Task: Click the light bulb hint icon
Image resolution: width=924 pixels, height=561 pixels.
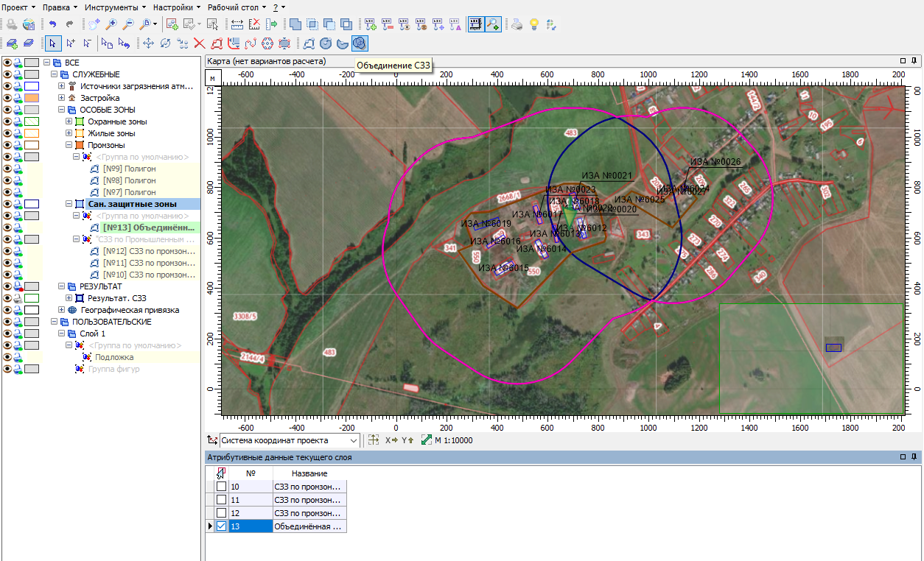Action: click(534, 24)
